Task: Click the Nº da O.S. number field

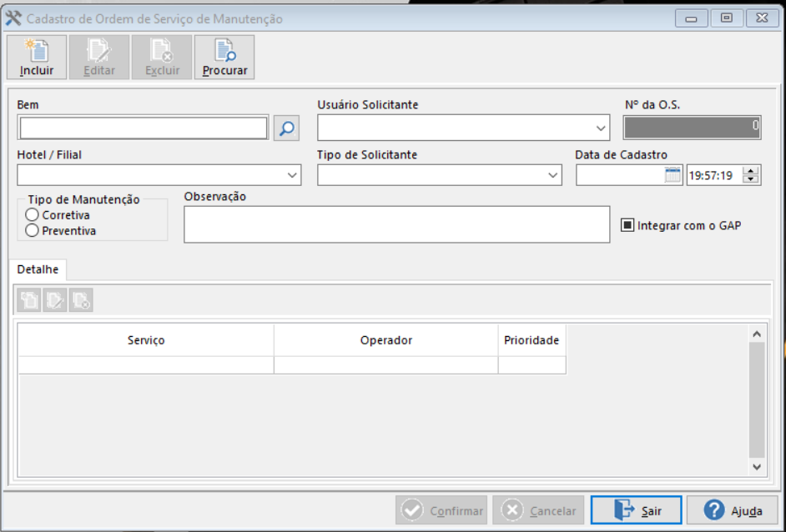Action: click(692, 128)
